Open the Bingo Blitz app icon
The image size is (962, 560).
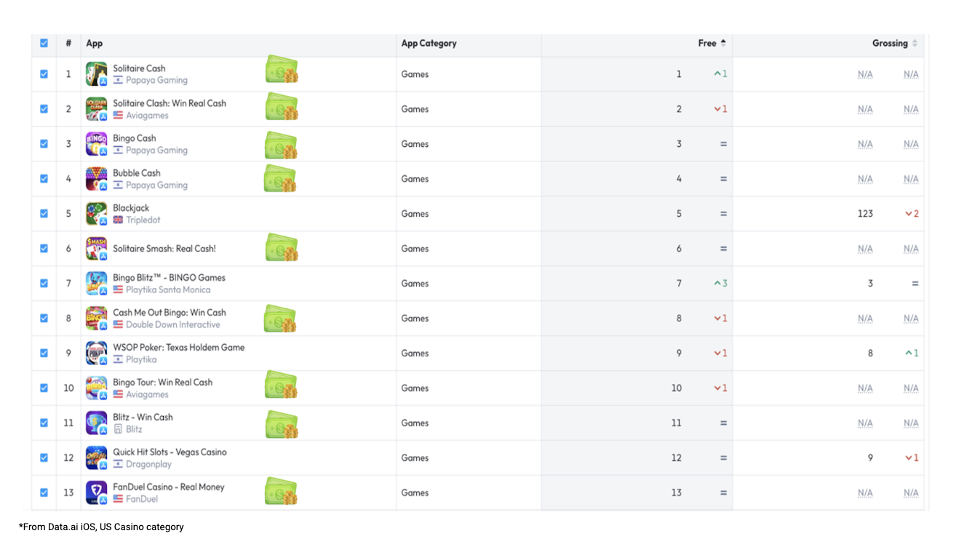coord(97,284)
